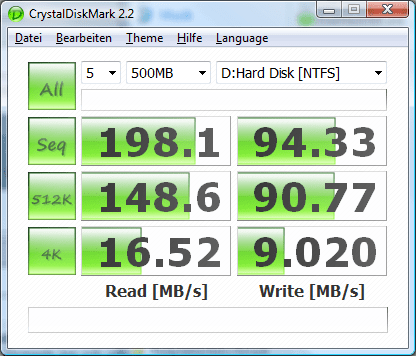Click the empty status bar below the dropdowns
Image resolution: width=420 pixels, height=362 pixels.
pyautogui.click(x=234, y=100)
